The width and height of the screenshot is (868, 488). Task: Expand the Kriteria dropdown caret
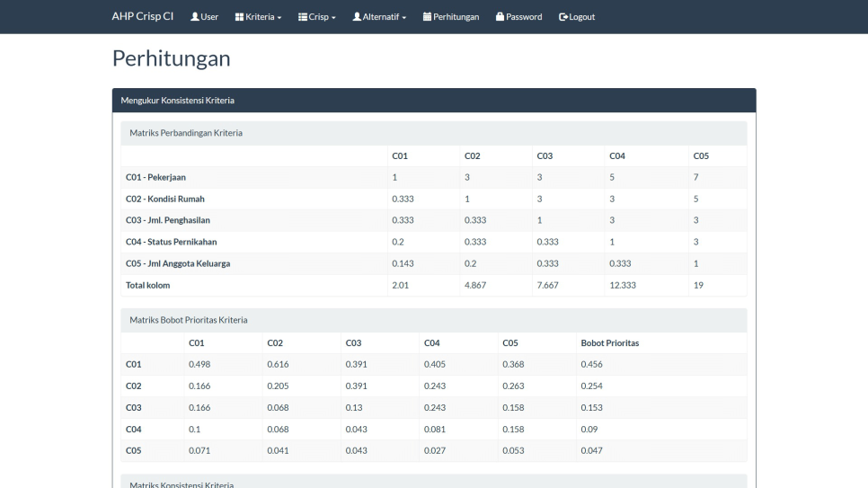(x=279, y=18)
